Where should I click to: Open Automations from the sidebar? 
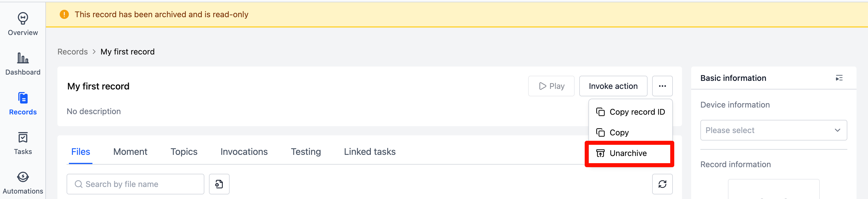pos(23,182)
